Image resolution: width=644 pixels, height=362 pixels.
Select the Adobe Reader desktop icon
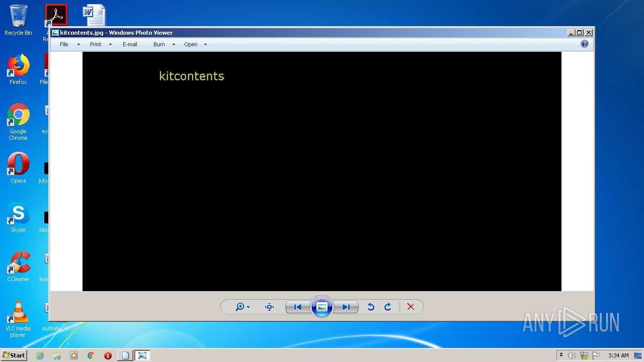coord(56,15)
